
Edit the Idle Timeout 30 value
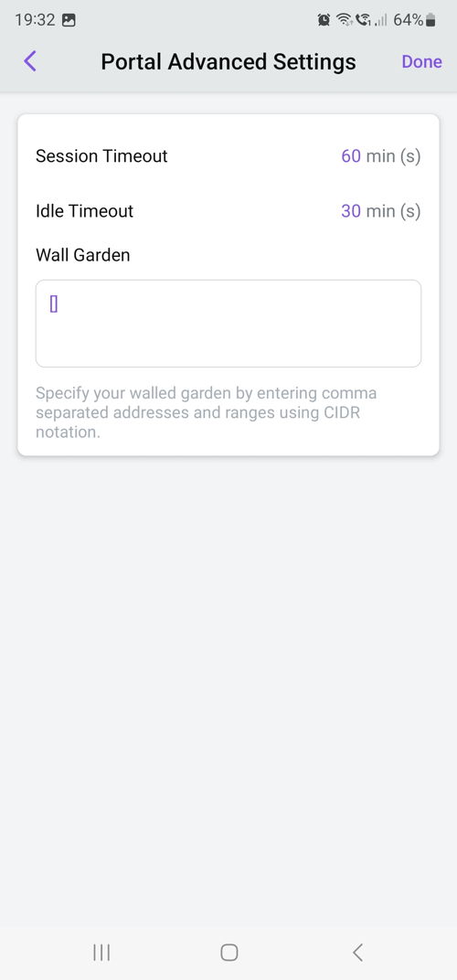tap(351, 210)
